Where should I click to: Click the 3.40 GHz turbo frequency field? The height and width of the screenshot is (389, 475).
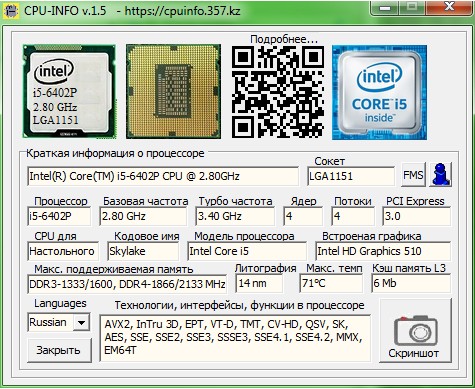(235, 216)
